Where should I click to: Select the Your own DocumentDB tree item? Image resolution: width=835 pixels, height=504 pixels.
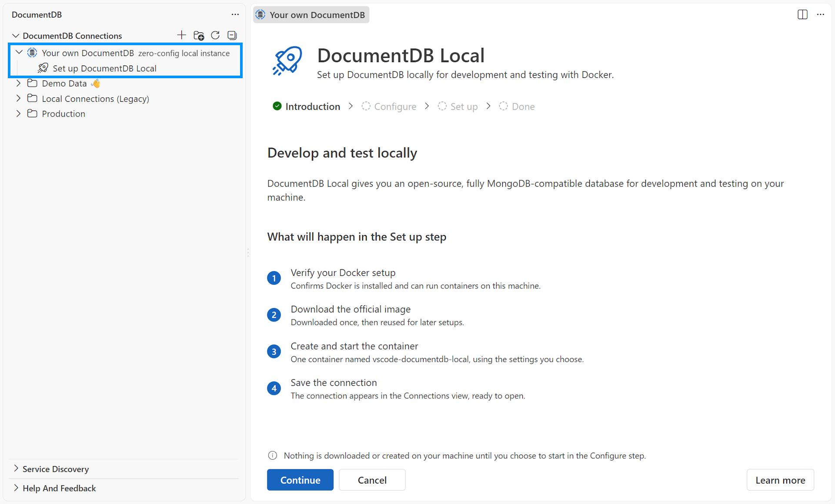point(125,53)
